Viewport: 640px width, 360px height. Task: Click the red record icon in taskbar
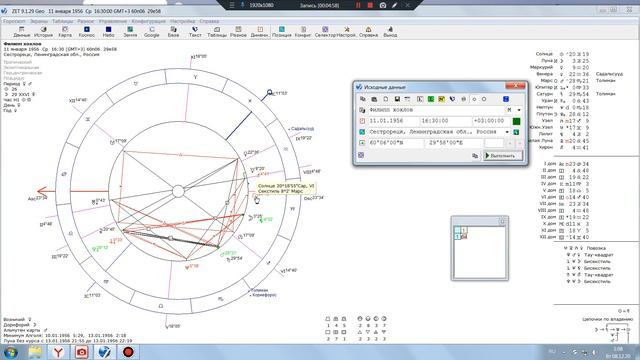click(x=128, y=352)
